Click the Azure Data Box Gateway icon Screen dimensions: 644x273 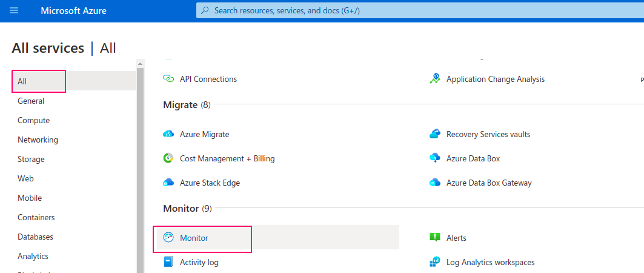(x=435, y=183)
